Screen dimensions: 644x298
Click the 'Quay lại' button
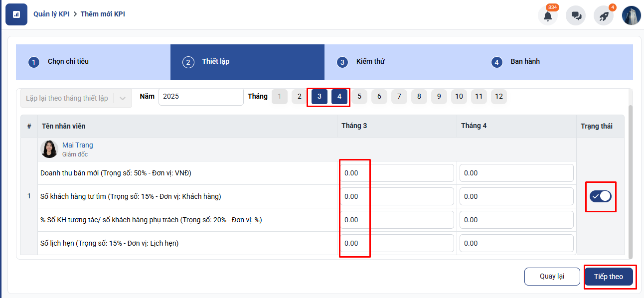click(552, 277)
